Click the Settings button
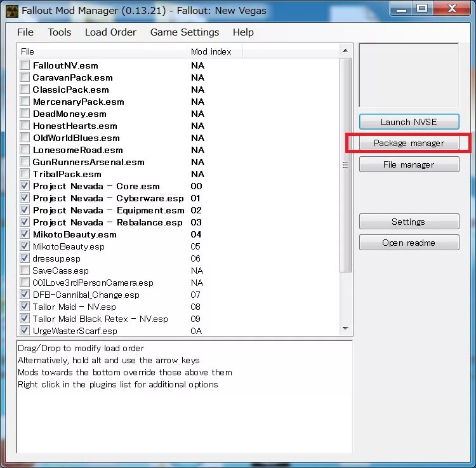476x468 pixels. coord(409,222)
